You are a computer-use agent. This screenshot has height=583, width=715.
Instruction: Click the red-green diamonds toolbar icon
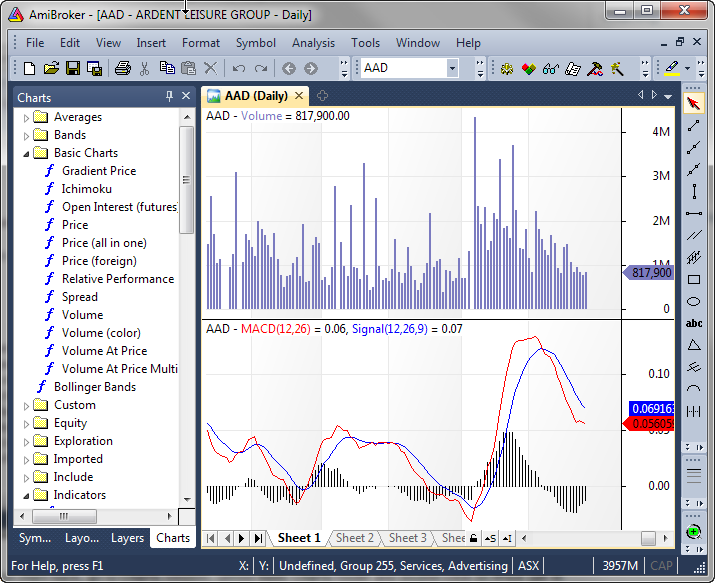point(529,69)
